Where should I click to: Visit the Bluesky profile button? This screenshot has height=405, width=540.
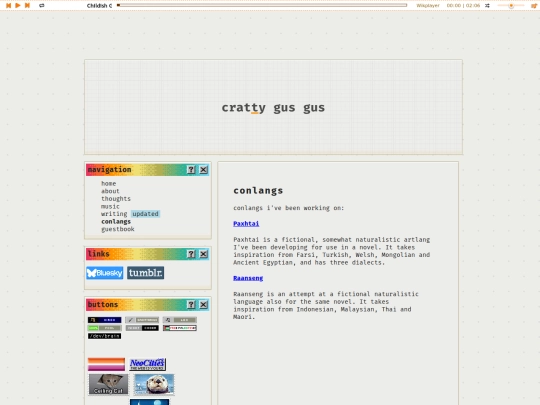(x=105, y=273)
